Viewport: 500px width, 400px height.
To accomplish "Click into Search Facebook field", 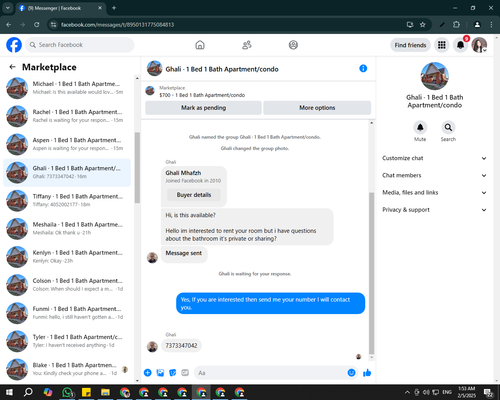I will point(80,45).
